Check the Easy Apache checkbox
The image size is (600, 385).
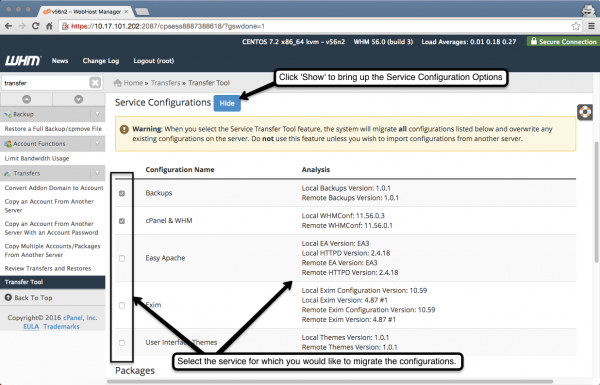tap(122, 258)
